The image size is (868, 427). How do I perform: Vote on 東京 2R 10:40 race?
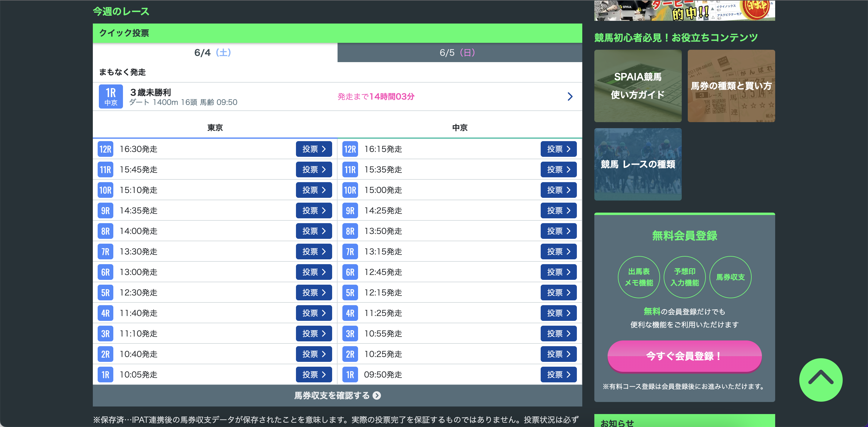[314, 354]
